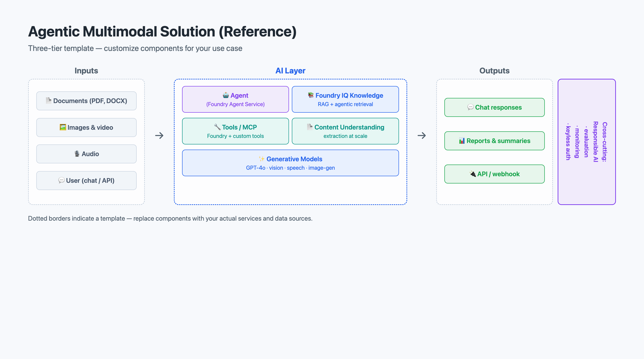Click the page icon beside Content Understanding
The height and width of the screenshot is (359, 644).
(x=310, y=127)
